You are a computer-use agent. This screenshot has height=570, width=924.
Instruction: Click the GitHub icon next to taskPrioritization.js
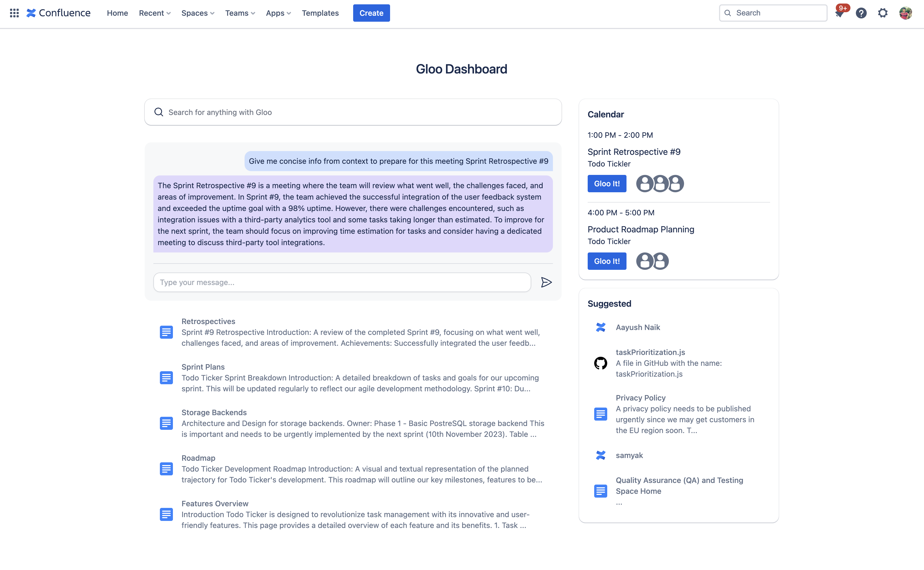[600, 363]
